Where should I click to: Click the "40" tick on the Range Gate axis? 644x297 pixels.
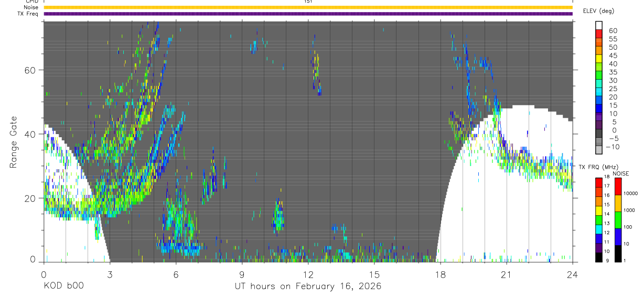point(30,134)
